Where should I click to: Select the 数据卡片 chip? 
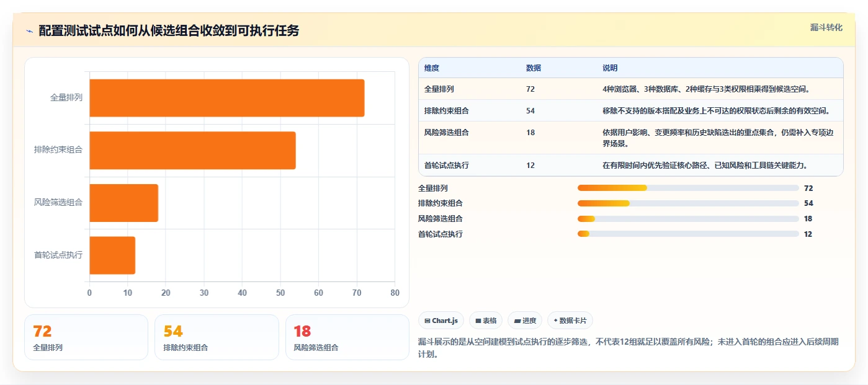(x=570, y=321)
